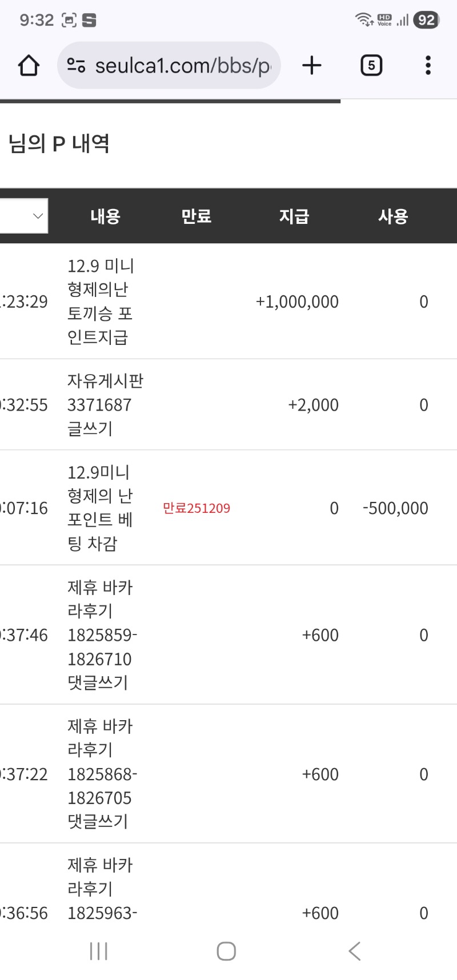Tap the 내용 column header
This screenshot has height=980, width=457.
(x=105, y=215)
